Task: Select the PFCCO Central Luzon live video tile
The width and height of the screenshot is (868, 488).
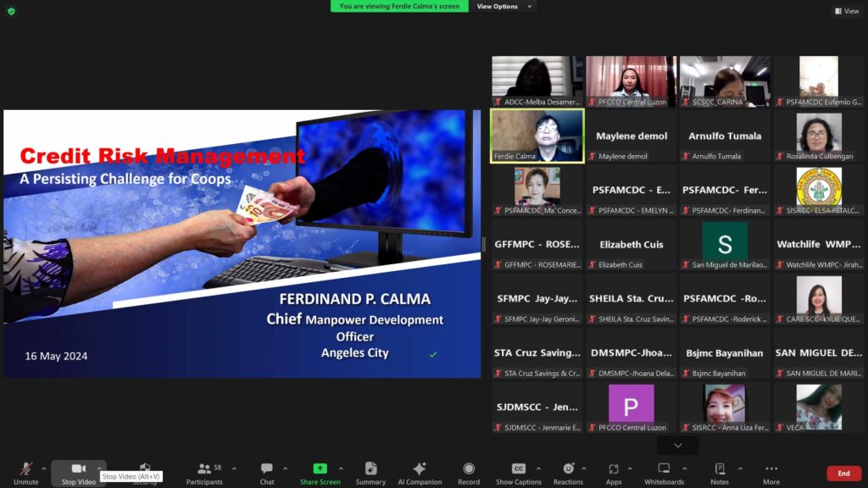Action: click(631, 81)
